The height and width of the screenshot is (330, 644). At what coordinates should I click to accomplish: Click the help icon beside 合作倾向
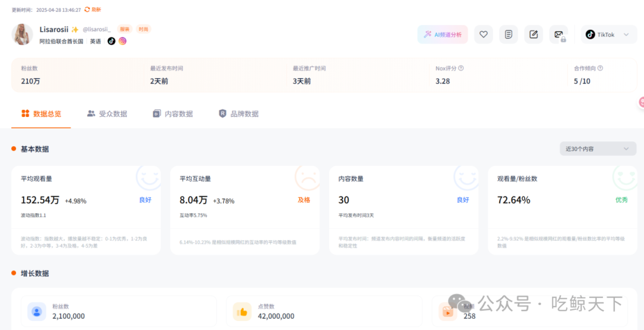[x=600, y=69]
